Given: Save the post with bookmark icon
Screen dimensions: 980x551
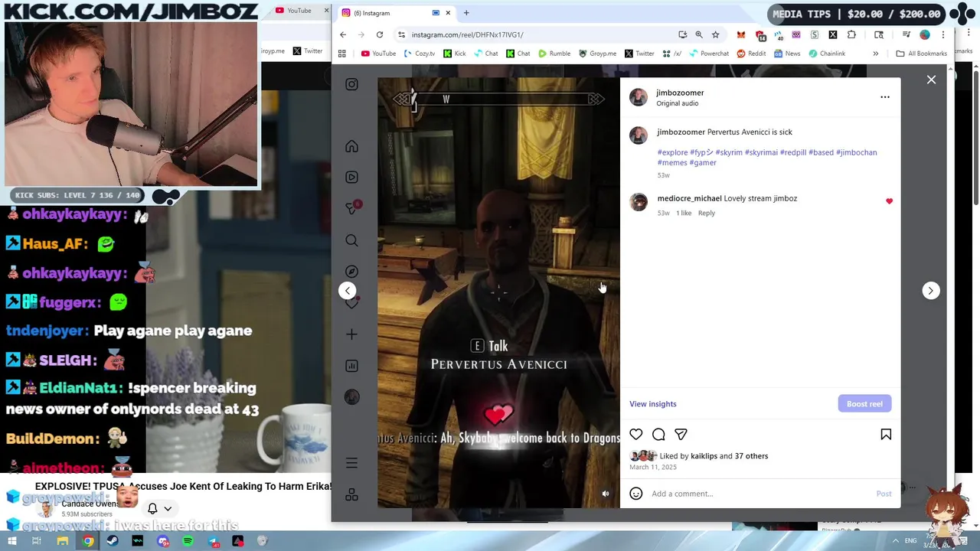Looking at the screenshot, I should 886,435.
